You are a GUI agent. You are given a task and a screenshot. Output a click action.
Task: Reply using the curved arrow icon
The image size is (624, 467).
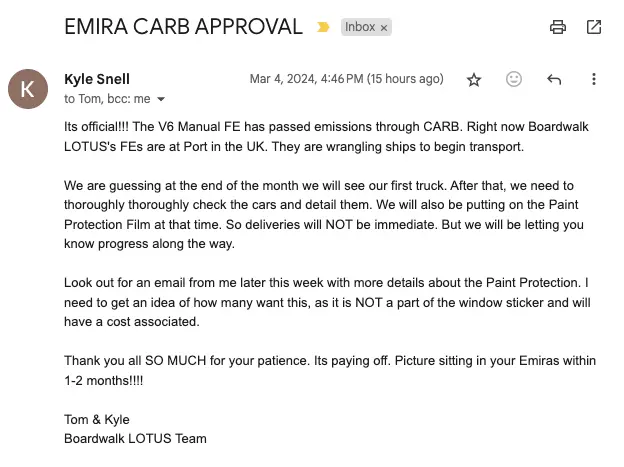[554, 79]
